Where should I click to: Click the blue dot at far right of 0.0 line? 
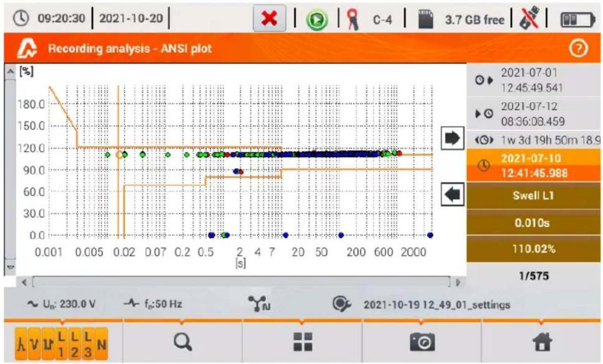pos(430,235)
